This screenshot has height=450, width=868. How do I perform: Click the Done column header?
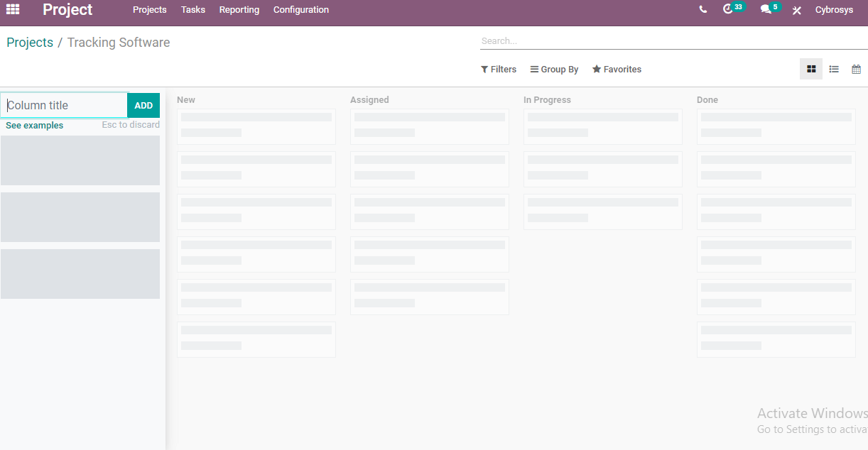point(707,100)
